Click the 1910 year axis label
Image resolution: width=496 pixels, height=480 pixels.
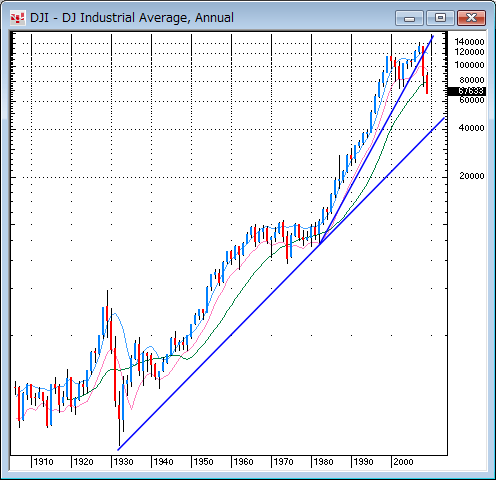44,462
